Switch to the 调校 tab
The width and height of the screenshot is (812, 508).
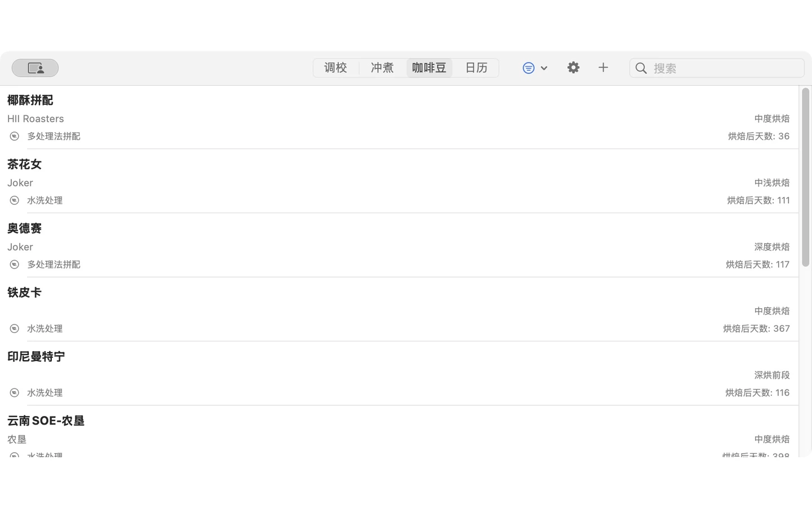[336, 68]
